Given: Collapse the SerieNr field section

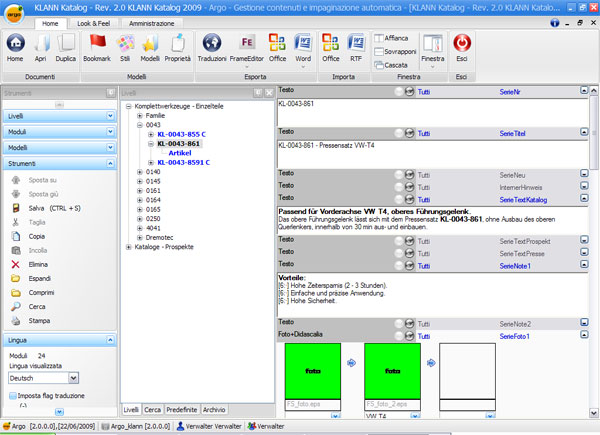Looking at the screenshot, I should pos(584,90).
